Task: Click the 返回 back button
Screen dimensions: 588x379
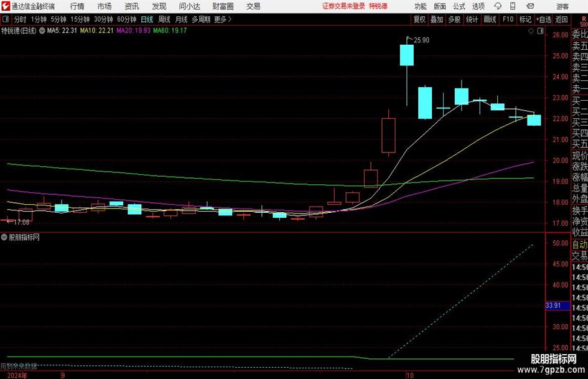Action: (562, 19)
